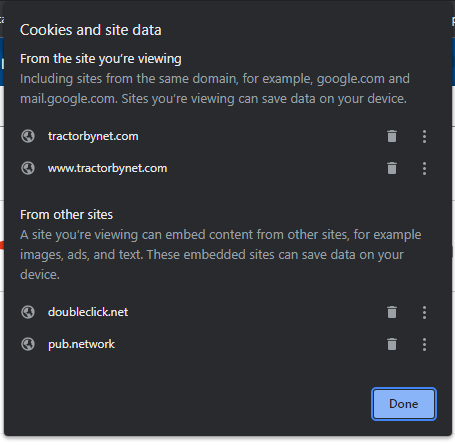Show more options for doubleclick.net
Image resolution: width=455 pixels, height=445 pixels.
pyautogui.click(x=424, y=312)
